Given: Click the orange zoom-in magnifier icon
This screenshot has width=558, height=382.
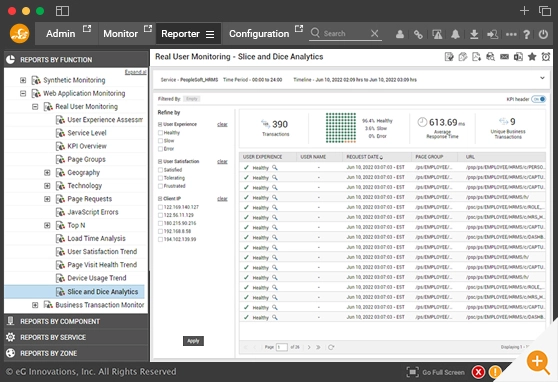Looking at the screenshot, I should click(538, 362).
